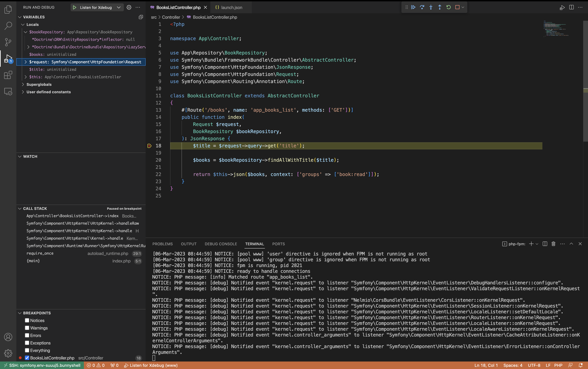Collapse the $bookRepository variable
588x369 pixels.
coord(25,32)
